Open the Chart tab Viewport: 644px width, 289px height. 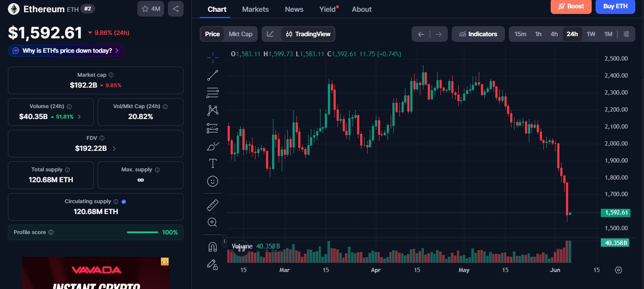tap(217, 9)
